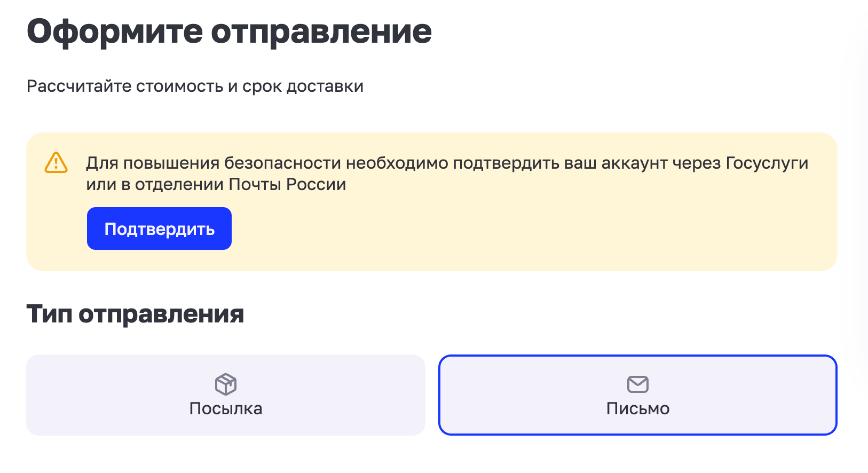Click the word Оформите in main title

[115, 31]
